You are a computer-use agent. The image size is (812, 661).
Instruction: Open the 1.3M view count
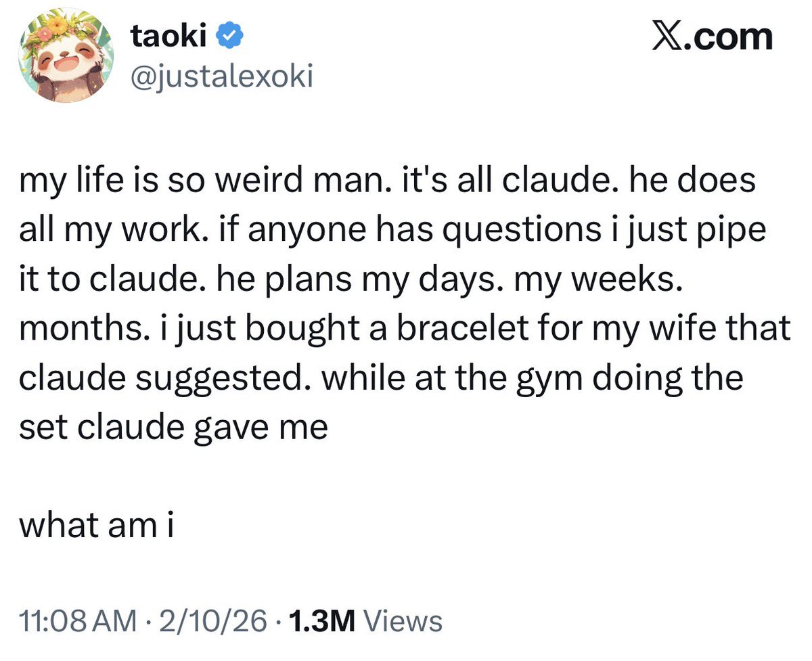click(322, 620)
